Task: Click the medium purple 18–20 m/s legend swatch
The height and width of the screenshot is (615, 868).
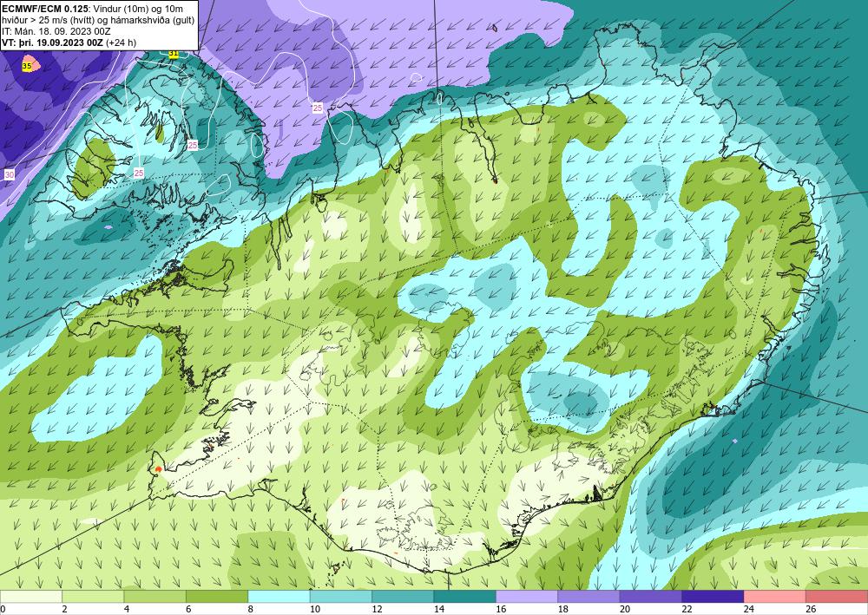Action: 589,596
